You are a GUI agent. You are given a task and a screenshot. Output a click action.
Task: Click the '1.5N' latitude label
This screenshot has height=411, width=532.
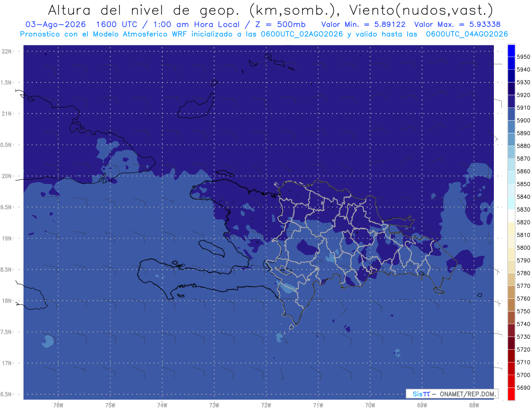[x=7, y=83]
